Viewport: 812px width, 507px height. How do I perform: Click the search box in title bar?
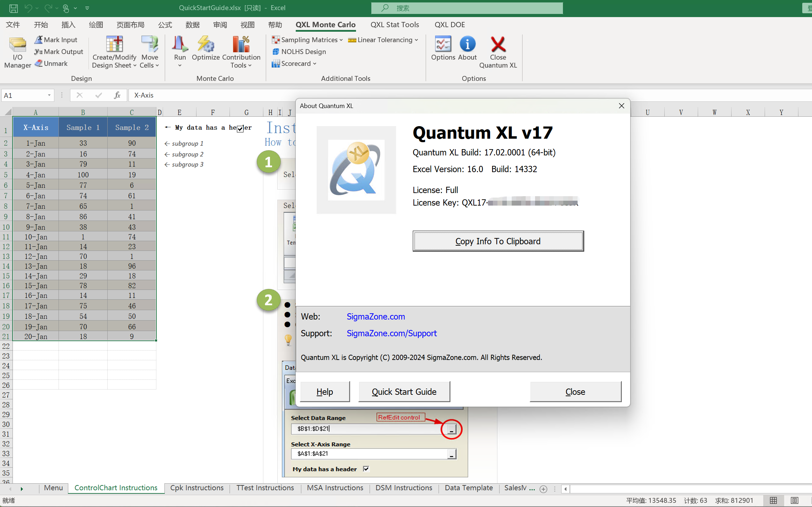pos(467,8)
